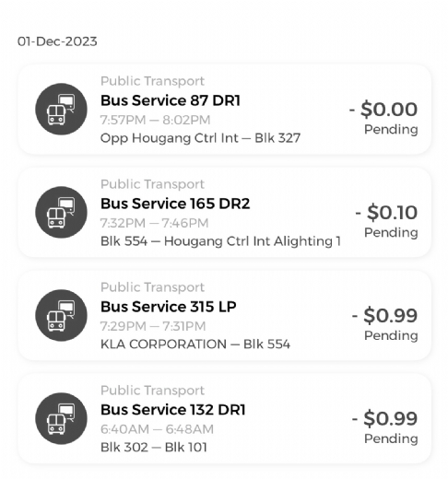Screen dimensions: 448x479
Task: Click the KLA CORPORATION — Blk 554 route
Action: (x=195, y=345)
